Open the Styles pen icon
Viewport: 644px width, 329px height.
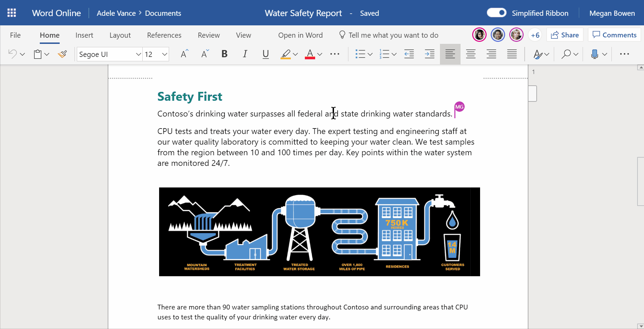(538, 54)
